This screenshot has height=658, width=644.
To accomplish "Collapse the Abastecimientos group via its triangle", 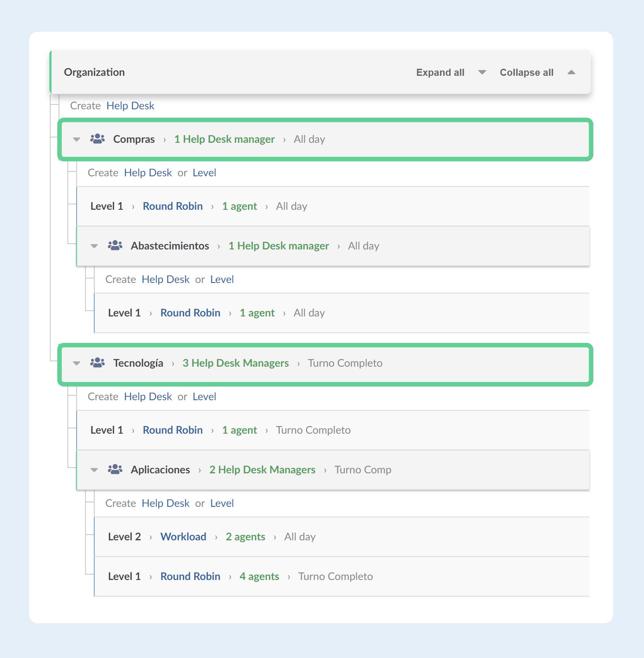I will 94,245.
